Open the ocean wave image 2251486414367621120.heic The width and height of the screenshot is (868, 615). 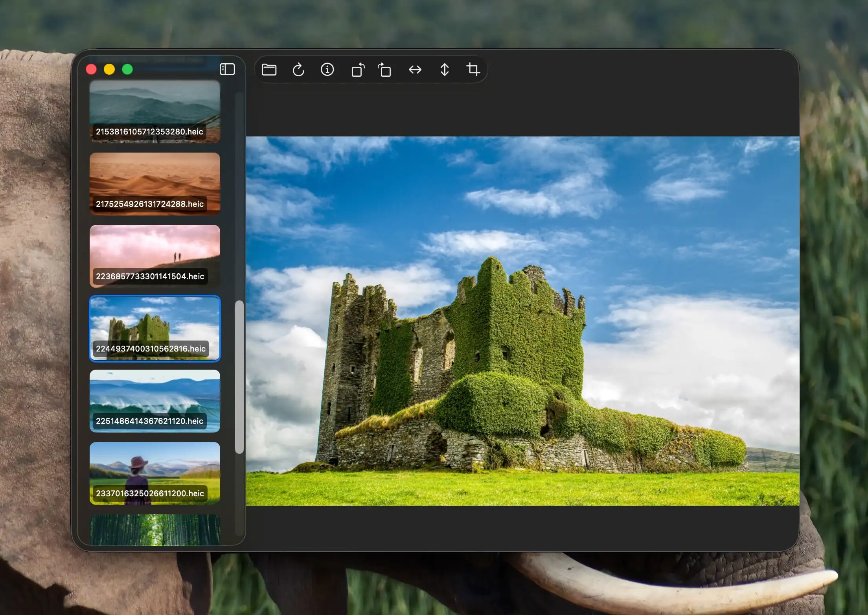click(x=154, y=400)
